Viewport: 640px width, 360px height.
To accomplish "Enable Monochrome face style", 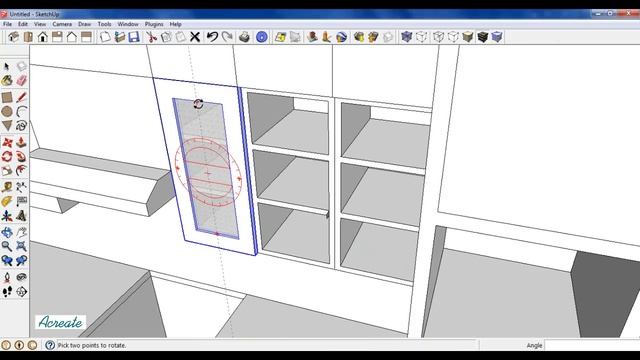I will [497, 37].
